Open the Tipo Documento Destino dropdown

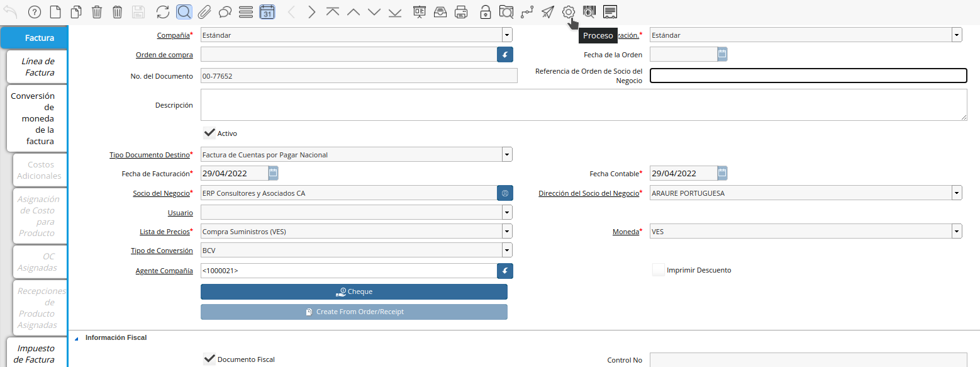click(x=507, y=154)
